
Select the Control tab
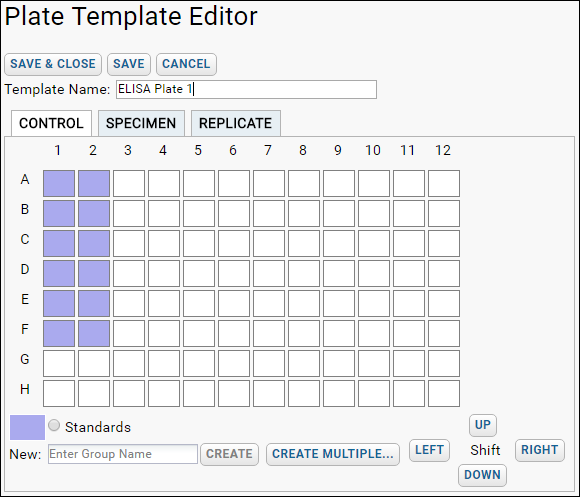51,123
